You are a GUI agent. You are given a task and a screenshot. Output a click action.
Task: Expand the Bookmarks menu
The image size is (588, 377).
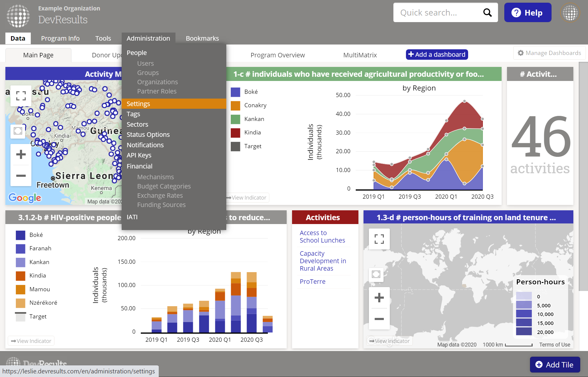(202, 38)
